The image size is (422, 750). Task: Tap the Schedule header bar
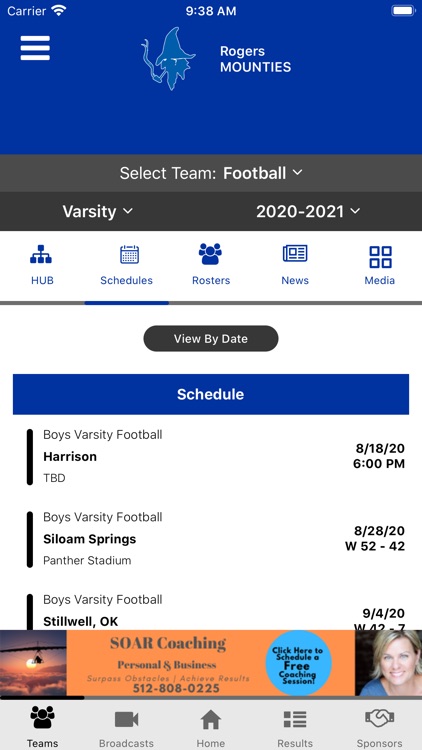[211, 394]
